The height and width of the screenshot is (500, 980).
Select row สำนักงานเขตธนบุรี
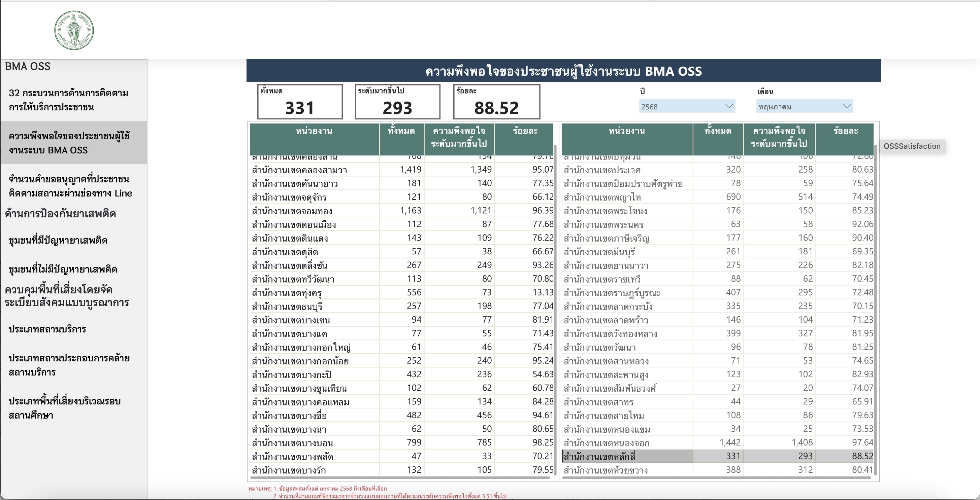[x=402, y=307]
